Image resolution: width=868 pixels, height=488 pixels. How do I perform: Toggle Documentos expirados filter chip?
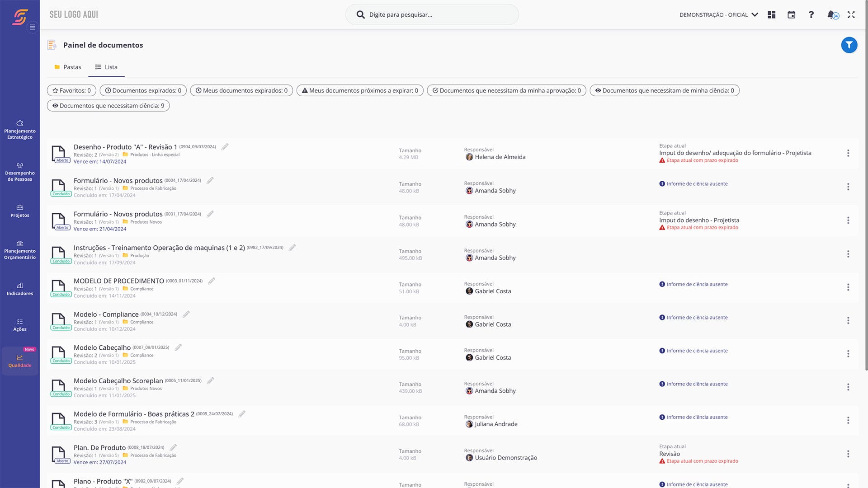(x=143, y=90)
